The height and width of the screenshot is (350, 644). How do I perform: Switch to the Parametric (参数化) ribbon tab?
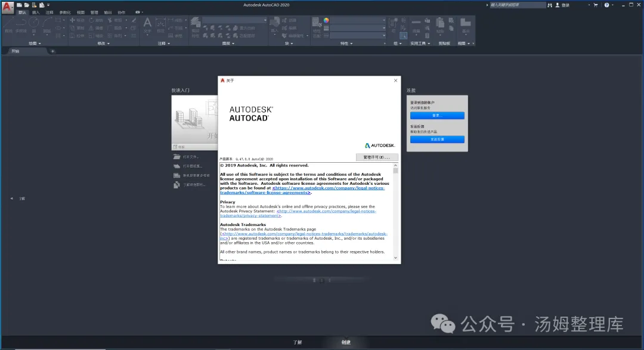pyautogui.click(x=65, y=13)
